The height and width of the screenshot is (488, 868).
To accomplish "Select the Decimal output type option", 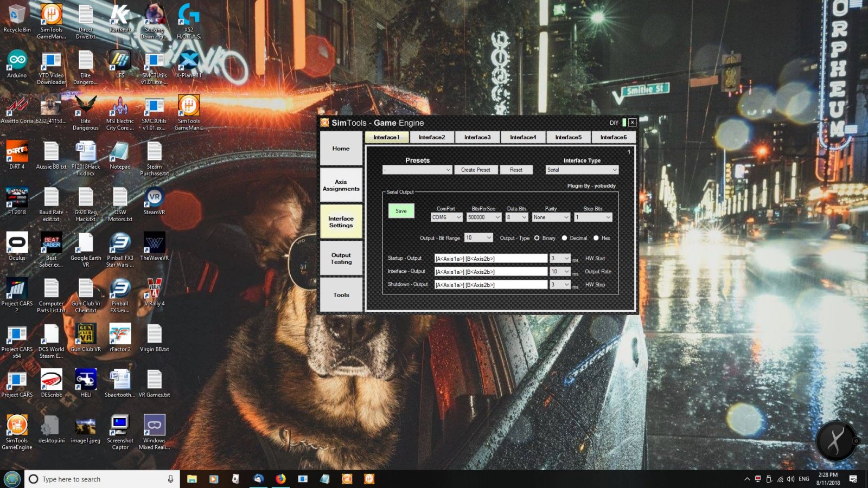I will (x=564, y=238).
